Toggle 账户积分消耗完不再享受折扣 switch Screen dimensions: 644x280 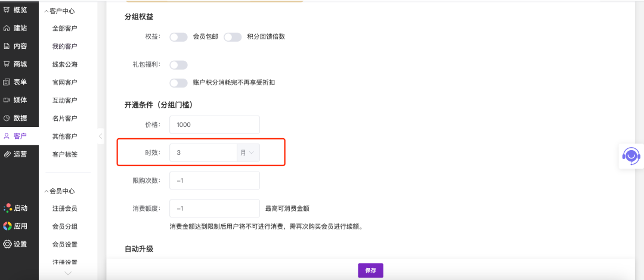coord(179,83)
